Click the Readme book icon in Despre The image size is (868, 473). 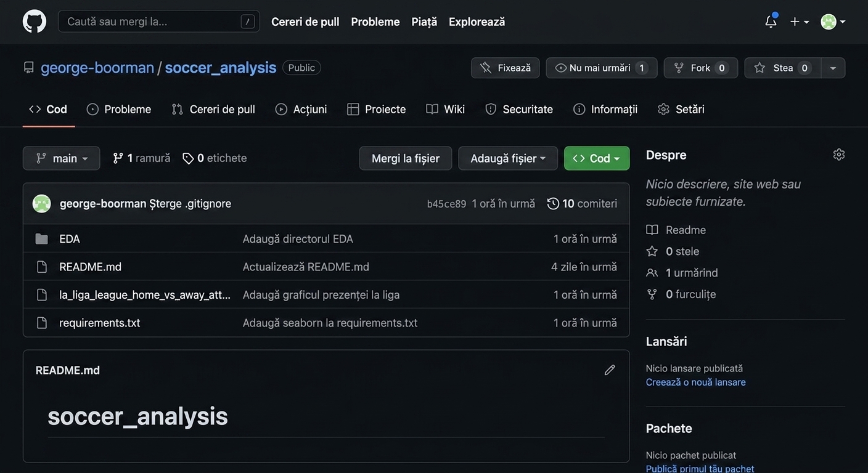click(652, 230)
